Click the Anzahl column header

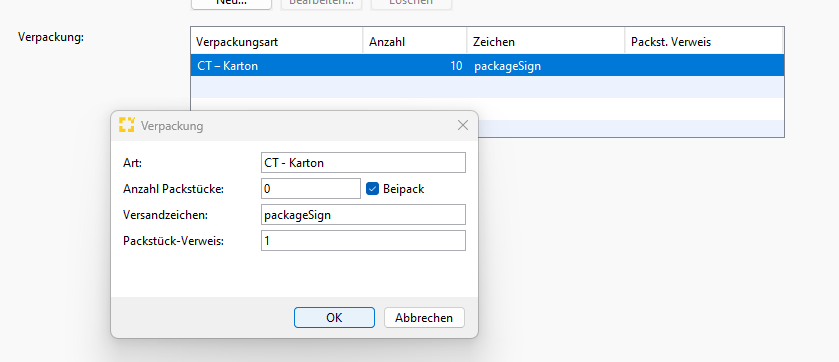pos(415,41)
